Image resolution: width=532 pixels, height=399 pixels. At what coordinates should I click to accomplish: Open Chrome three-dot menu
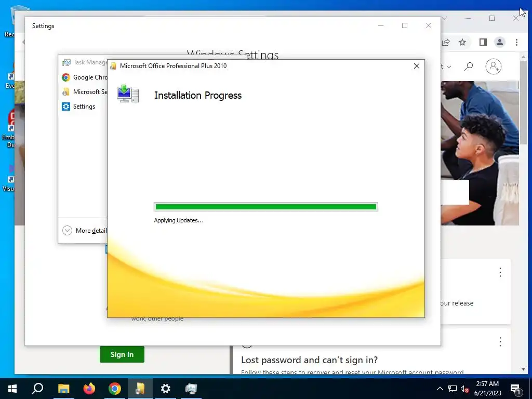coord(516,42)
